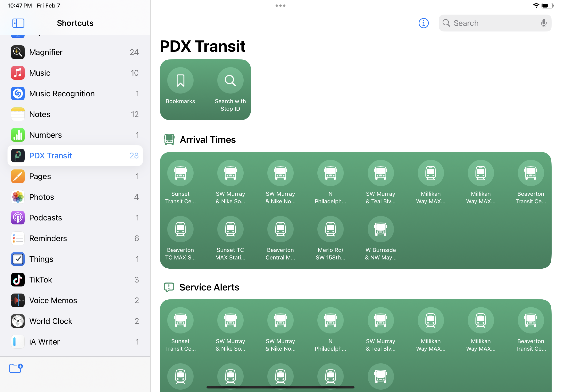561x392 pixels.
Task: Tap the 10:47 PM clock
Action: point(20,6)
